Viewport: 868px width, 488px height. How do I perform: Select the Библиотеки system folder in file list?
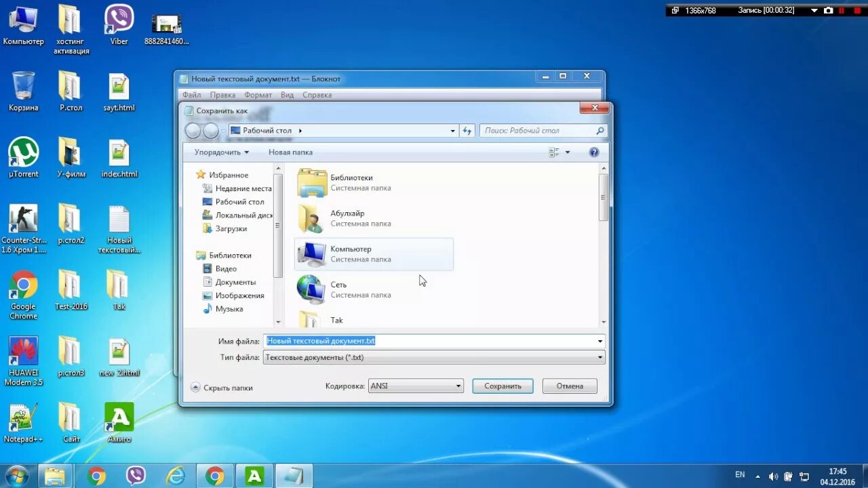[x=374, y=183]
